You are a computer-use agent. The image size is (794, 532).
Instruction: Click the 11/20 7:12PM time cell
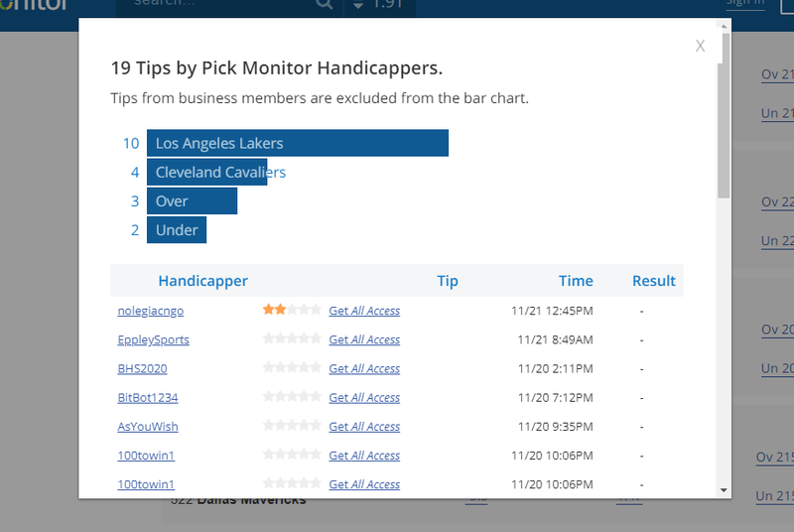pyautogui.click(x=556, y=397)
